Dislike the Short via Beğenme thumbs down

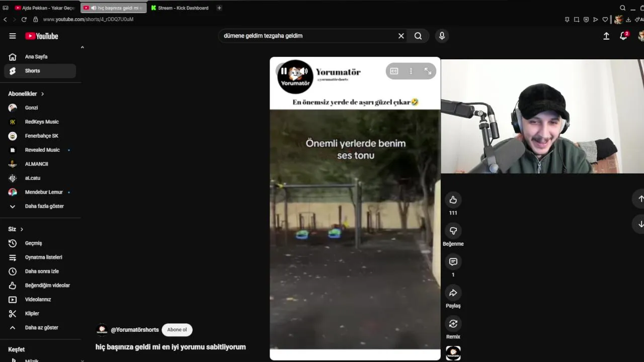pos(453,231)
